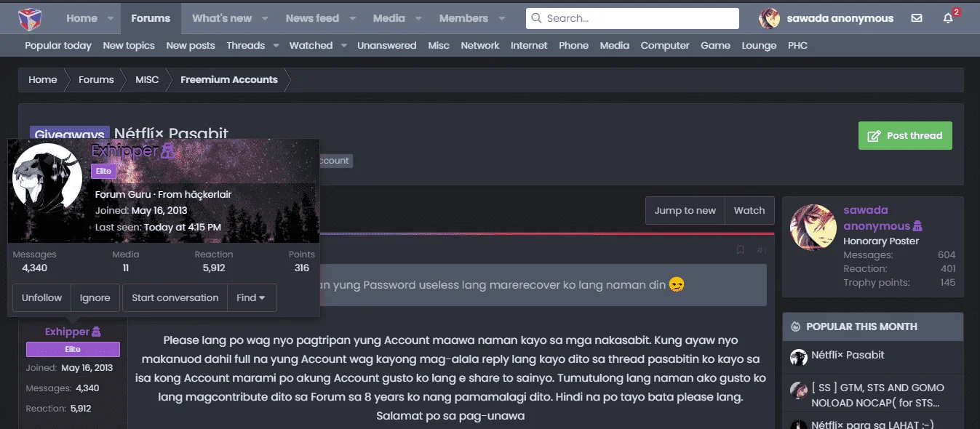Viewport: 980px width, 429px height.
Task: Click the Post thread pencil icon
Action: 875,135
